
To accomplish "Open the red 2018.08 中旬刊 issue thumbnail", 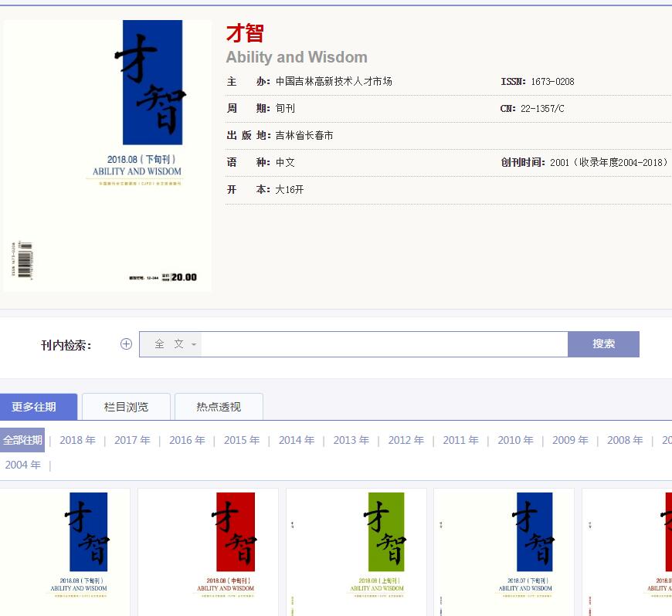I will (x=208, y=552).
